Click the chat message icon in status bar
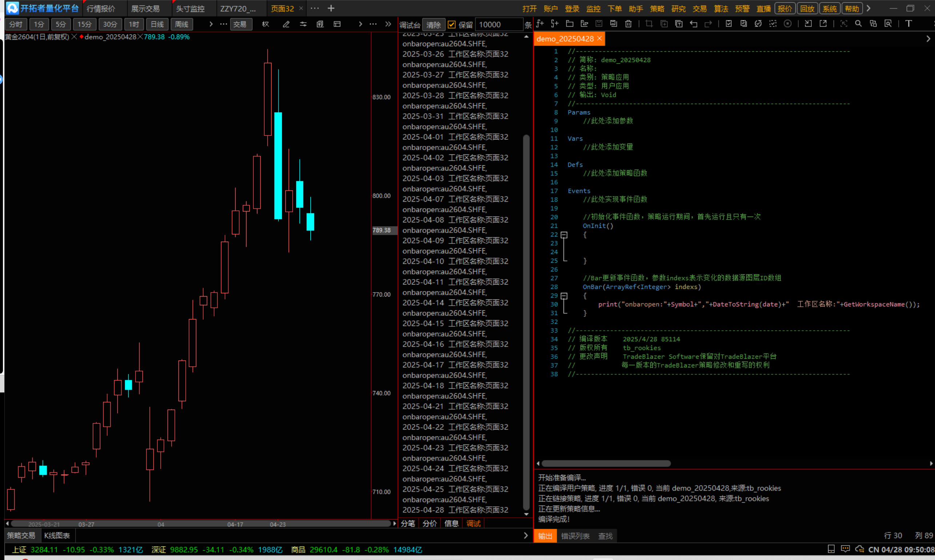This screenshot has height=560, width=935. (846, 549)
